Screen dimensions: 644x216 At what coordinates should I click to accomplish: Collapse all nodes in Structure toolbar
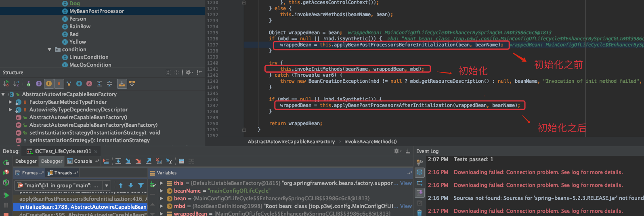[x=109, y=84]
